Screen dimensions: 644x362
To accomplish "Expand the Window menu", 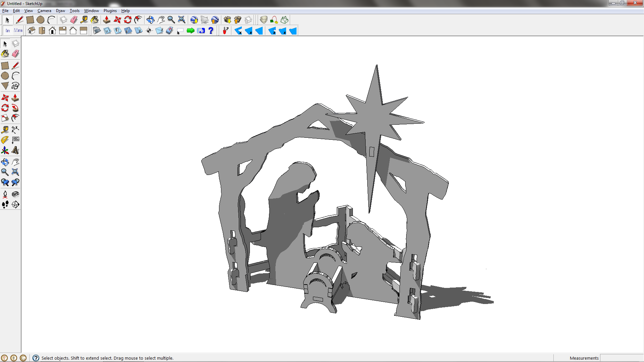I will (91, 11).
